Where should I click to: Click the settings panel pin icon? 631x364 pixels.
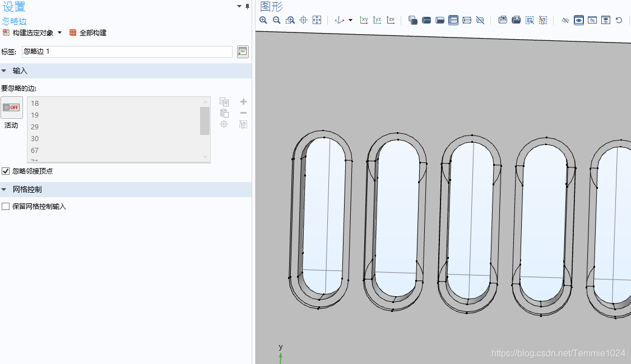tap(248, 6)
